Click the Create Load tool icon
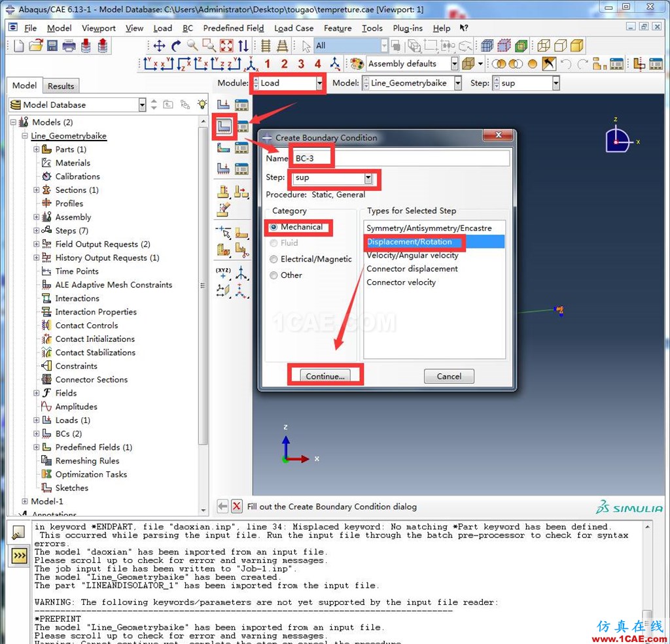Viewport: 670px width, 644px height. tap(223, 105)
